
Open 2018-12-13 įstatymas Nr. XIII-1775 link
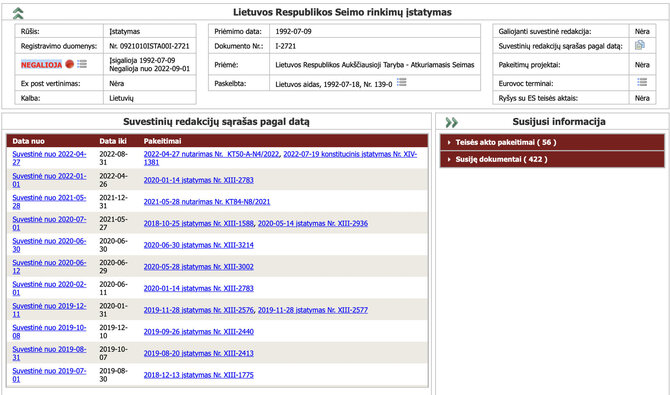pyautogui.click(x=199, y=375)
